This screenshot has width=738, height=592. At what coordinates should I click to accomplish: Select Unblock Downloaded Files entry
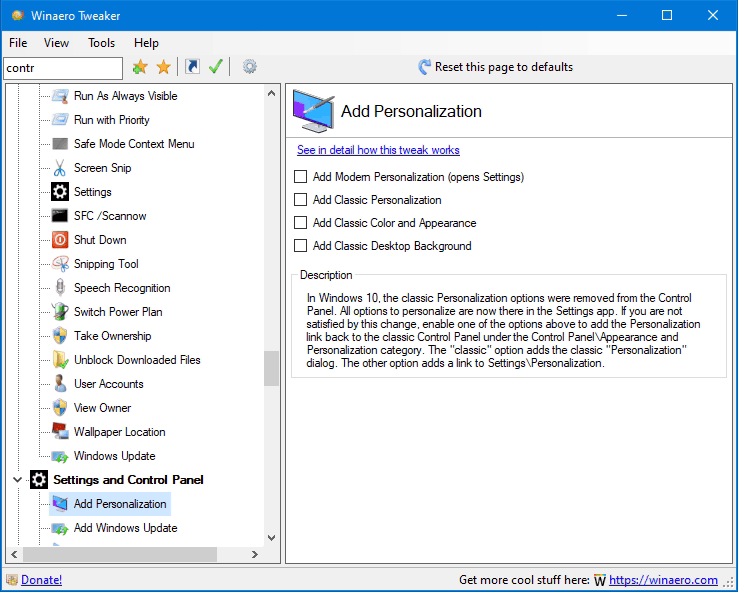pyautogui.click(x=137, y=360)
